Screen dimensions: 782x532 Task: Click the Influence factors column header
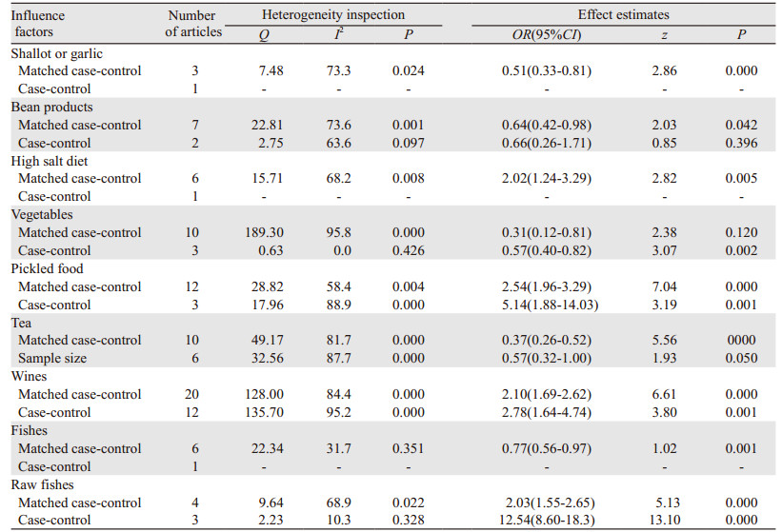click(x=37, y=24)
